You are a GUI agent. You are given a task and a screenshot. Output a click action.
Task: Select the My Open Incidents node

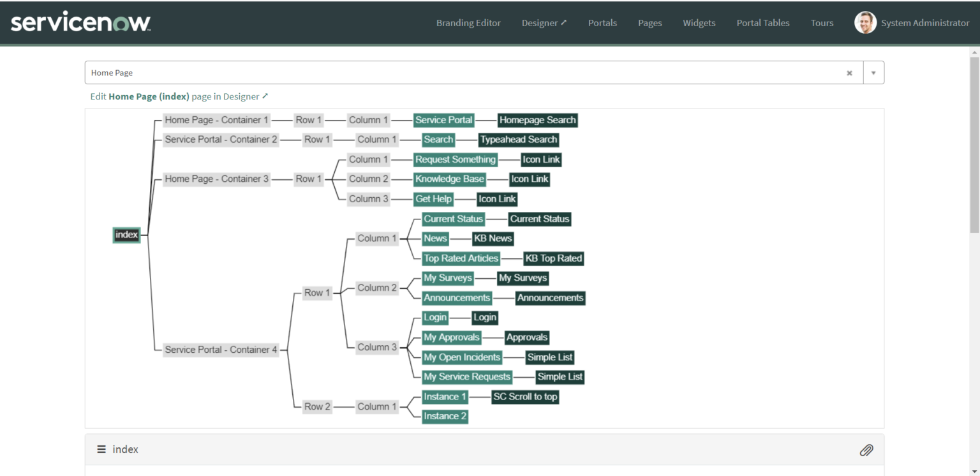[461, 357]
